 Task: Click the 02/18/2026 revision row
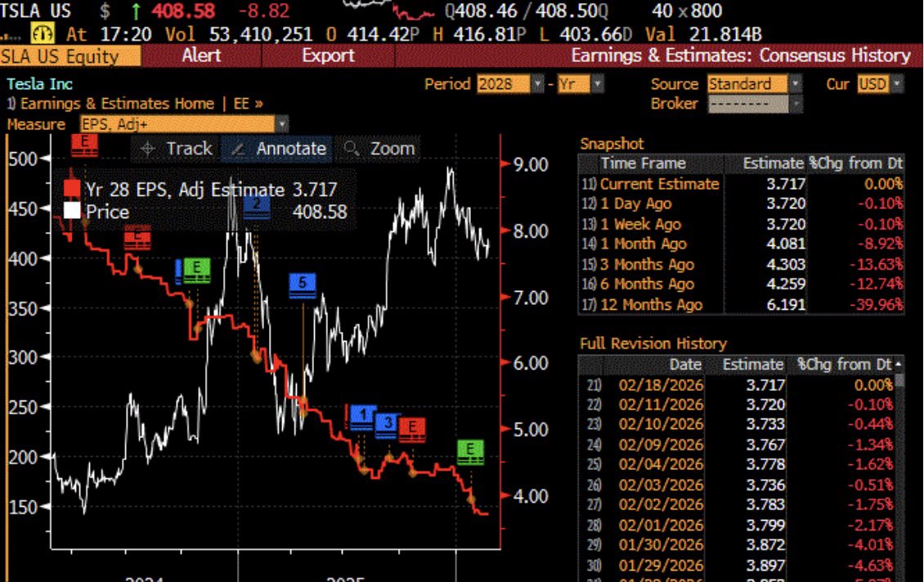point(738,385)
